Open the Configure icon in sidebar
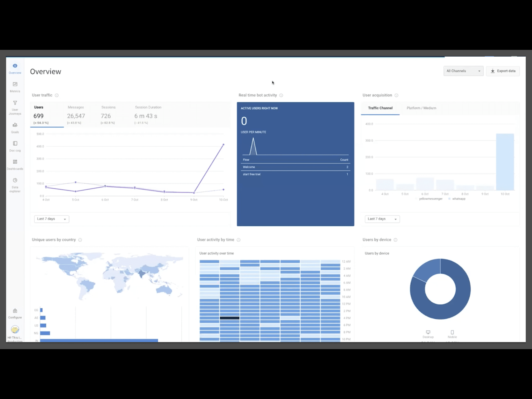Viewport: 532px width, 399px height. point(15,311)
